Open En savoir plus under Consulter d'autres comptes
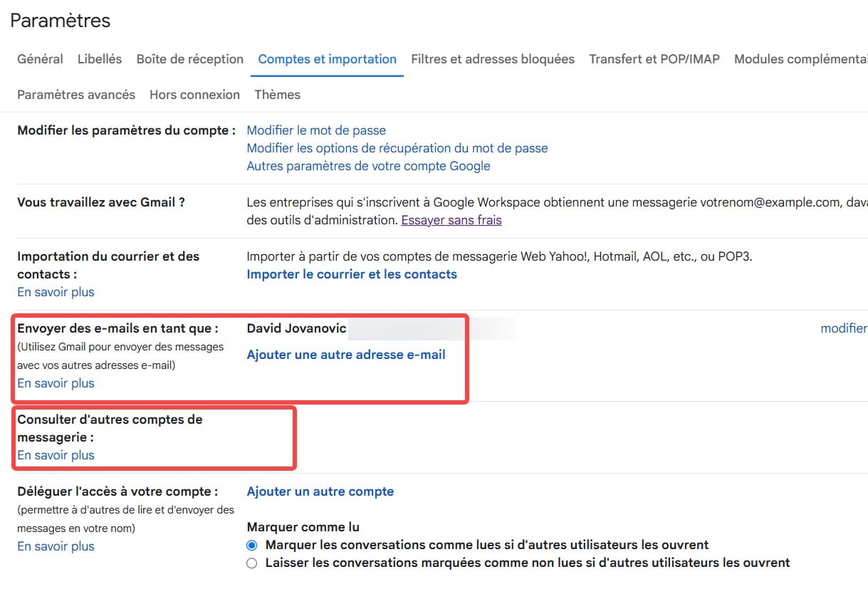This screenshot has width=868, height=589. click(56, 455)
